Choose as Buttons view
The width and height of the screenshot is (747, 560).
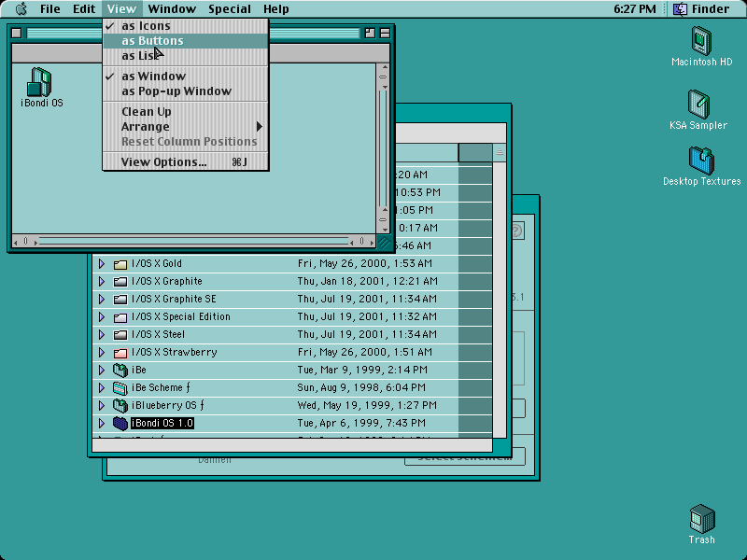[x=186, y=41]
